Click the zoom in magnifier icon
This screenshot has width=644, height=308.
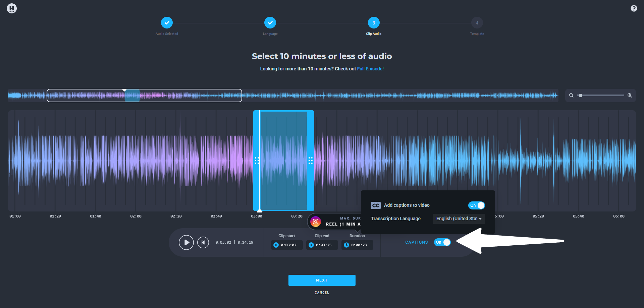(x=630, y=96)
